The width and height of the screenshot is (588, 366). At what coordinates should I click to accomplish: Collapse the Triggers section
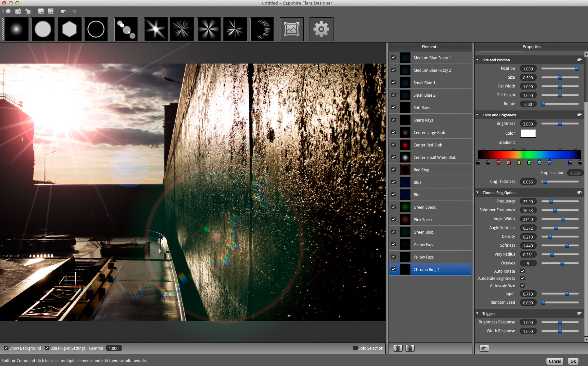(477, 314)
